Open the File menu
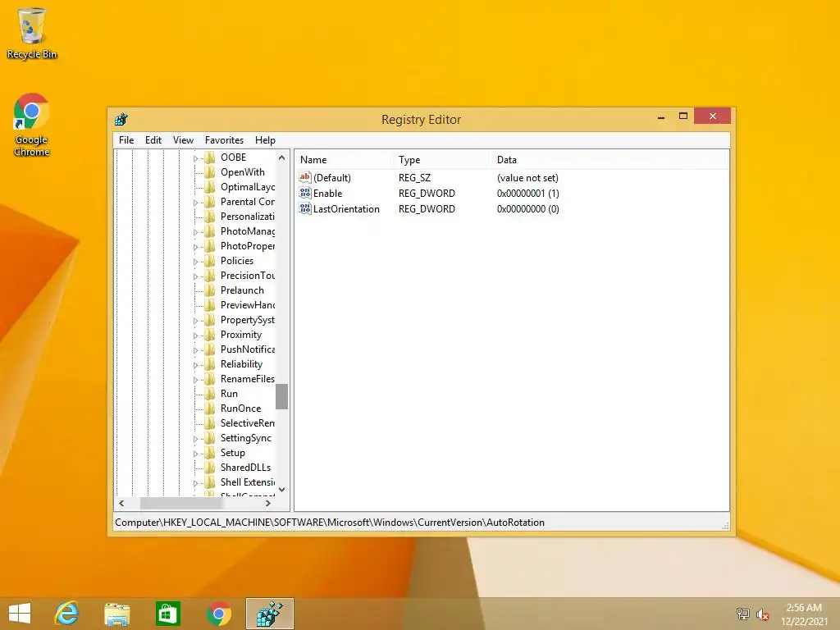The width and height of the screenshot is (840, 630). click(x=126, y=139)
